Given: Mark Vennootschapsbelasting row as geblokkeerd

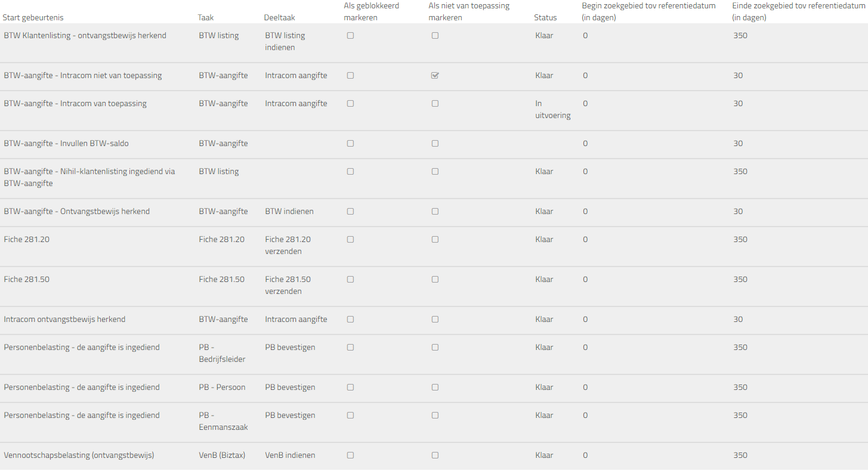Looking at the screenshot, I should point(350,455).
